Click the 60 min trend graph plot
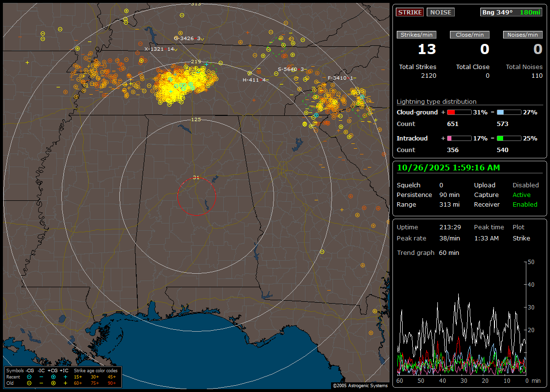The image size is (550, 392). tap(462, 319)
